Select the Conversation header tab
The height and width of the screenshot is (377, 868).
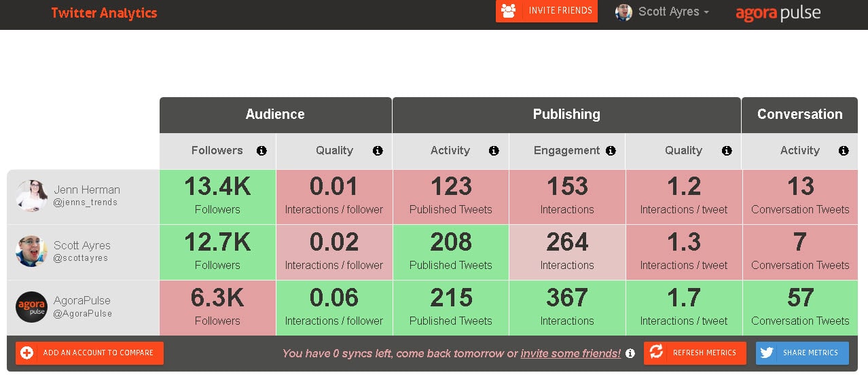[799, 115]
